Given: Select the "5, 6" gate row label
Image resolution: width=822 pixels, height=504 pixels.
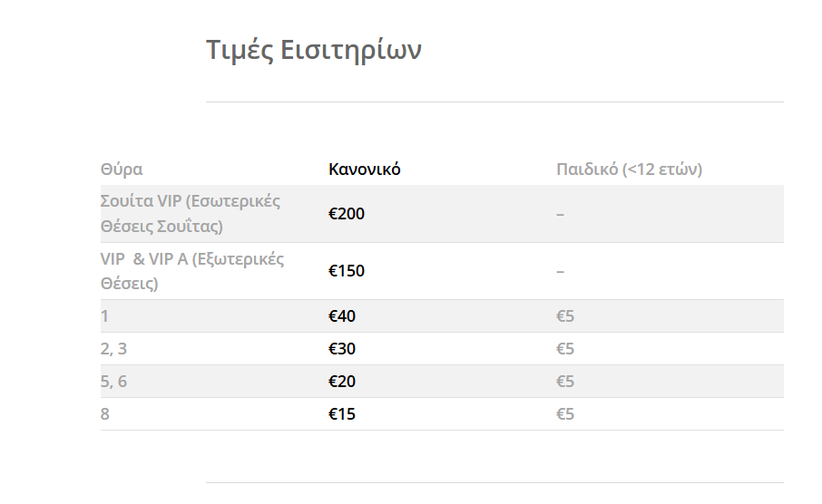Looking at the screenshot, I should pos(113,382).
